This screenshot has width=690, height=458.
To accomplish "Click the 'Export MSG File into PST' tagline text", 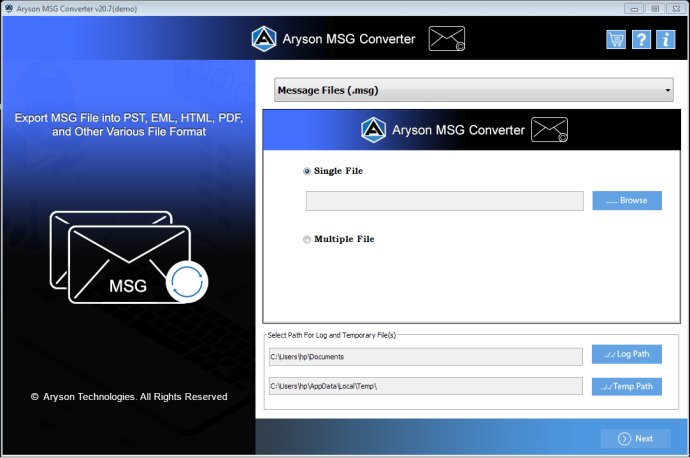I will tap(129, 125).
